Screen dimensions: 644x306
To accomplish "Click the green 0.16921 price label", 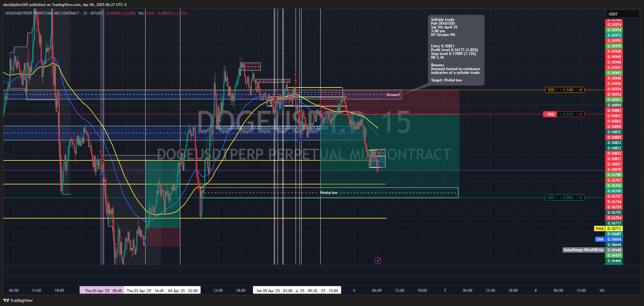I will (614, 100).
